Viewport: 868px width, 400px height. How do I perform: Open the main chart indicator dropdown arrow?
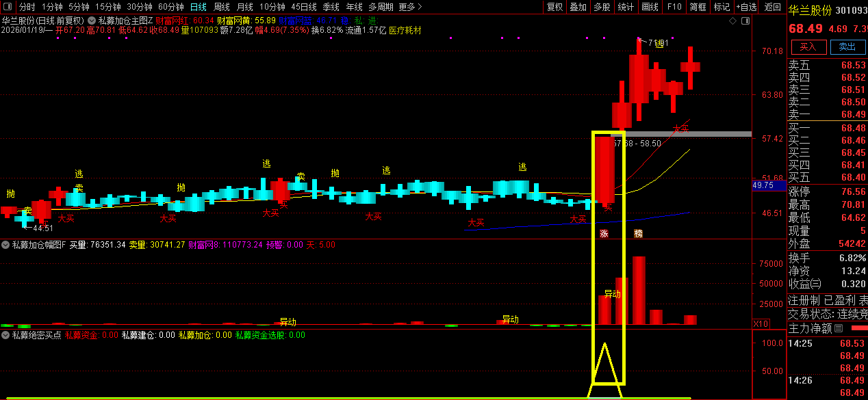click(92, 21)
